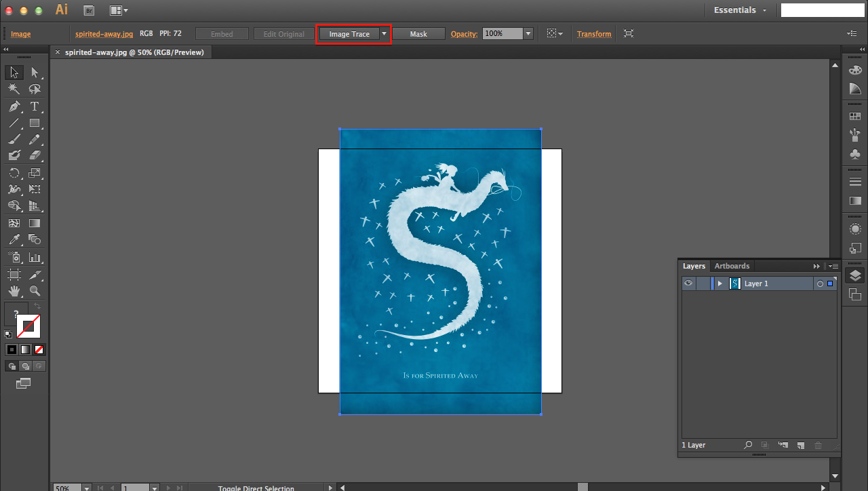Click the target circle for Layer 1
Image resolution: width=868 pixels, height=491 pixels.
coord(820,283)
